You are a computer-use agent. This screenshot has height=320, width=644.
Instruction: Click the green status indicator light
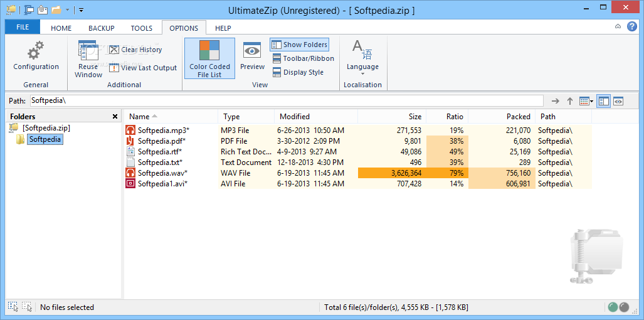click(613, 307)
